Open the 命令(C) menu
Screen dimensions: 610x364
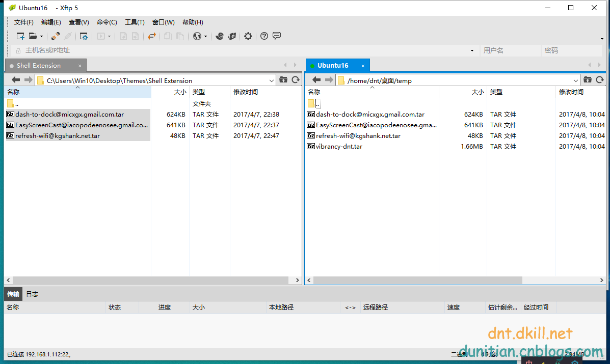coord(107,22)
